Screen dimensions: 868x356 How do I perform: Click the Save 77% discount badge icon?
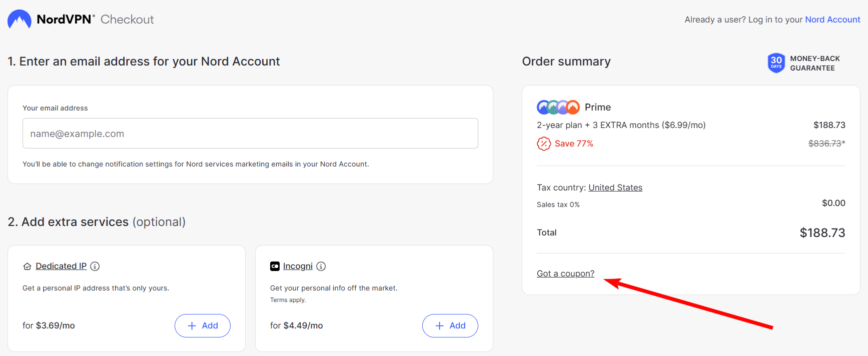pos(543,143)
